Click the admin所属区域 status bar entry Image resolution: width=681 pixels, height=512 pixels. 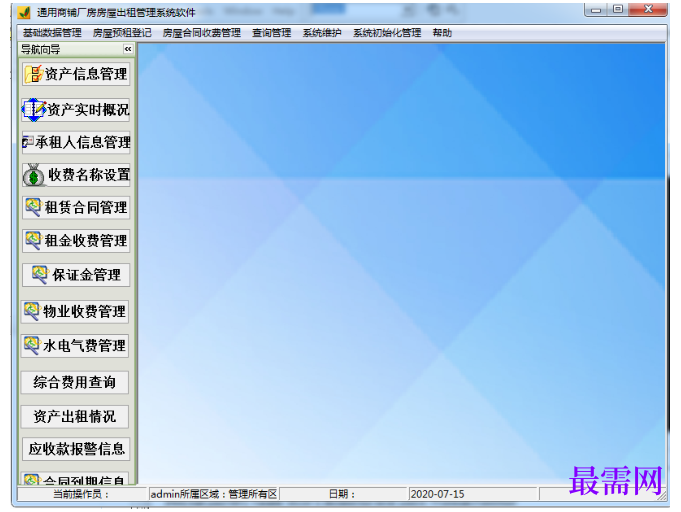click(x=214, y=494)
